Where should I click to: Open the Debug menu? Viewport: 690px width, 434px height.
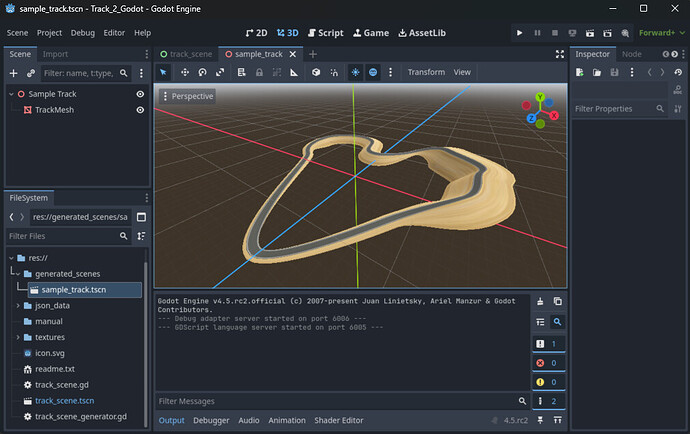tap(83, 33)
